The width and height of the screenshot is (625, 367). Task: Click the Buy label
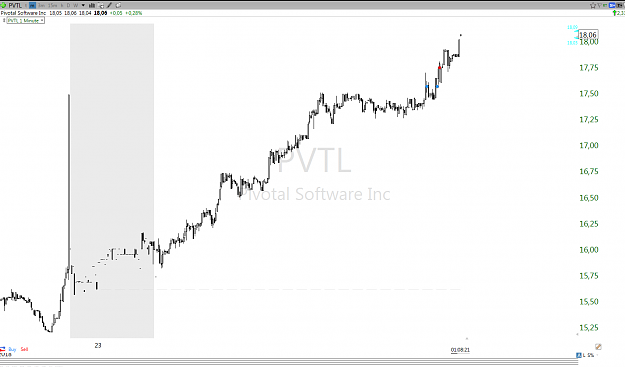click(12, 349)
